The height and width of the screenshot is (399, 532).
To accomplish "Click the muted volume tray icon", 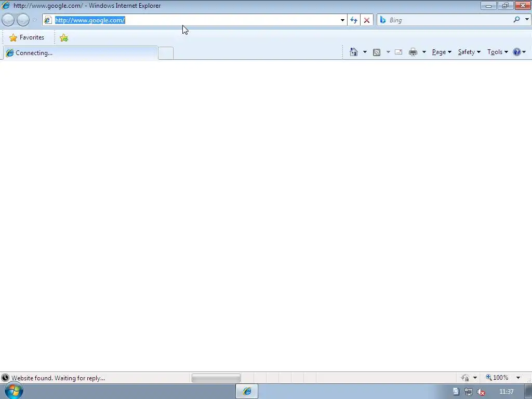I will coord(481,392).
